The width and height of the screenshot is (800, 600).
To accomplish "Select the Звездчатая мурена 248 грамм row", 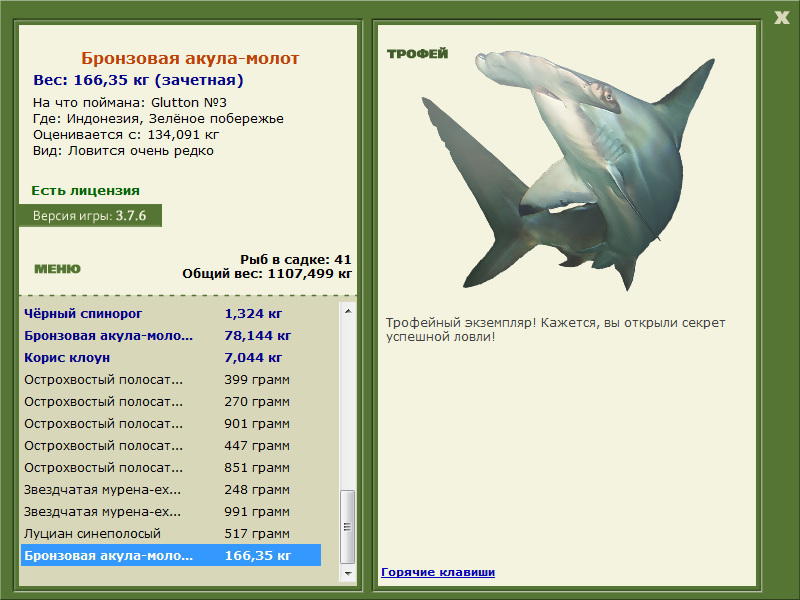I will click(171, 489).
